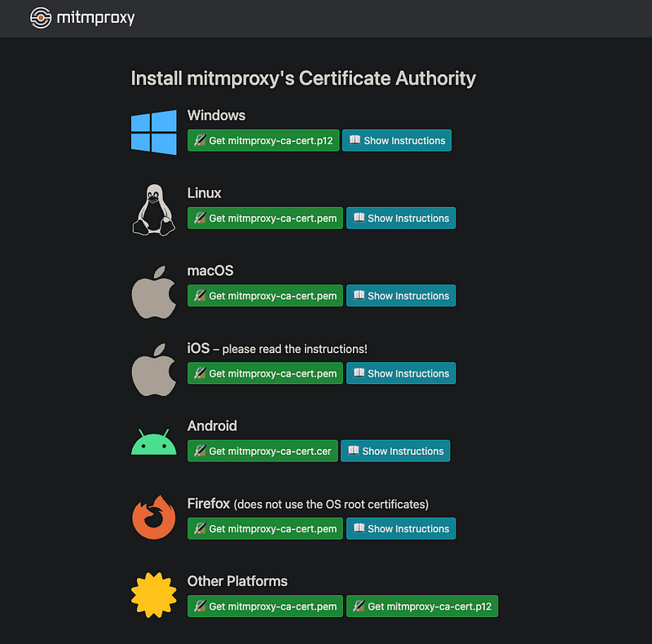652x644 pixels.
Task: Click the Firefox logo icon
Action: click(154, 518)
